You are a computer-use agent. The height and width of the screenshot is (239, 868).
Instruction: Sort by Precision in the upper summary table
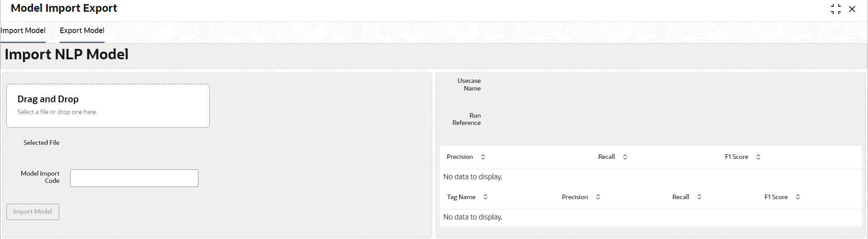483,157
